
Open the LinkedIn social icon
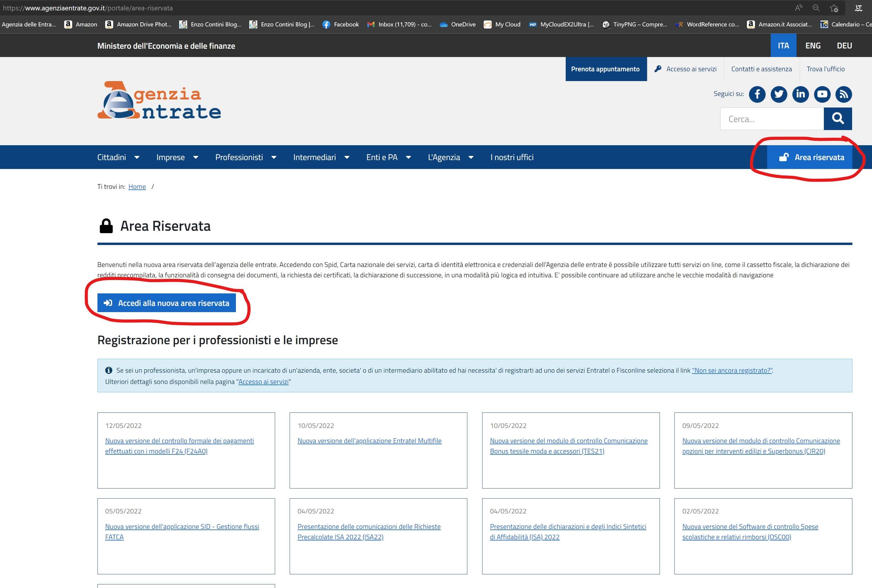click(x=800, y=94)
